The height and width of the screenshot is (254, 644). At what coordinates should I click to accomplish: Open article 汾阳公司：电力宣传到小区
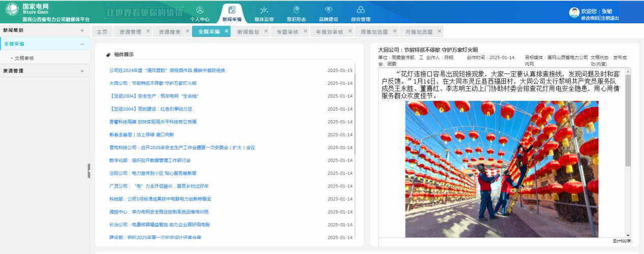[153, 173]
